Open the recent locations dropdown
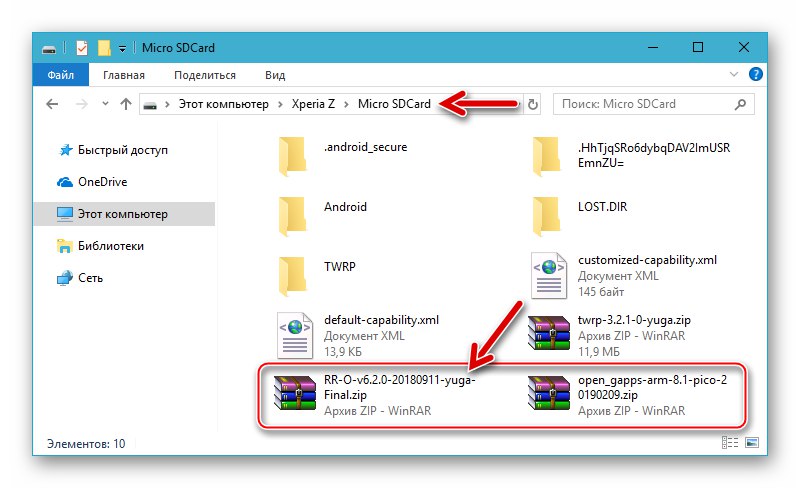The width and height of the screenshot is (800, 488). (x=105, y=104)
